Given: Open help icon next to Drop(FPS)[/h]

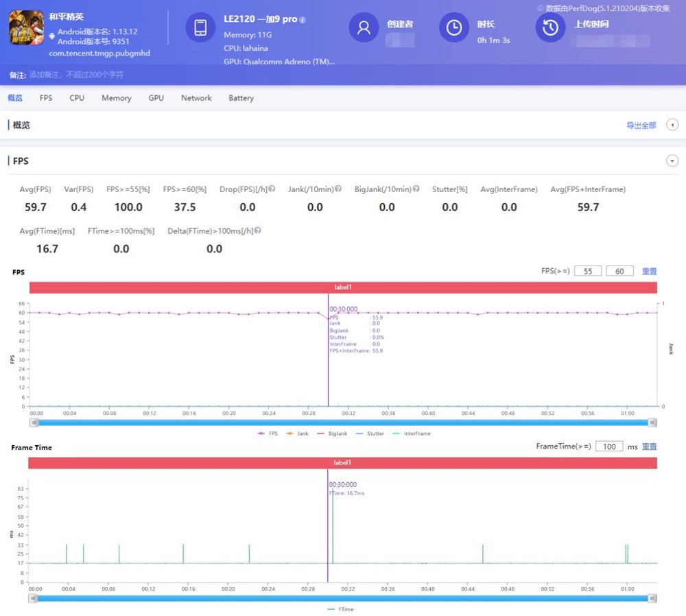Looking at the screenshot, I should 272,189.
